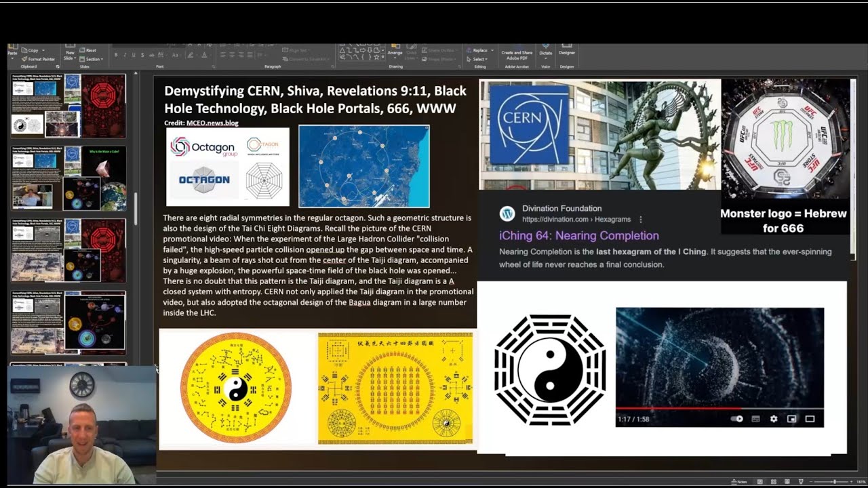Viewport: 868px width, 488px height.
Task: Toggle Italic formatting in the Font group
Action: tap(125, 55)
